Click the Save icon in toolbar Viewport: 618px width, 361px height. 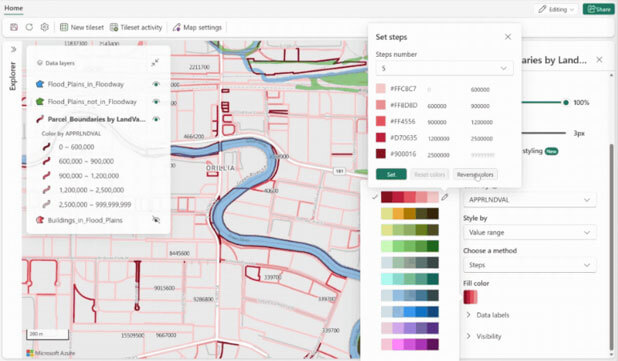point(14,27)
